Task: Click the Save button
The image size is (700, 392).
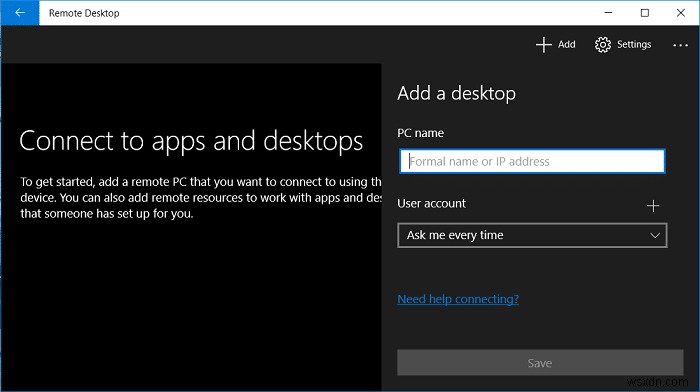Action: 540,363
